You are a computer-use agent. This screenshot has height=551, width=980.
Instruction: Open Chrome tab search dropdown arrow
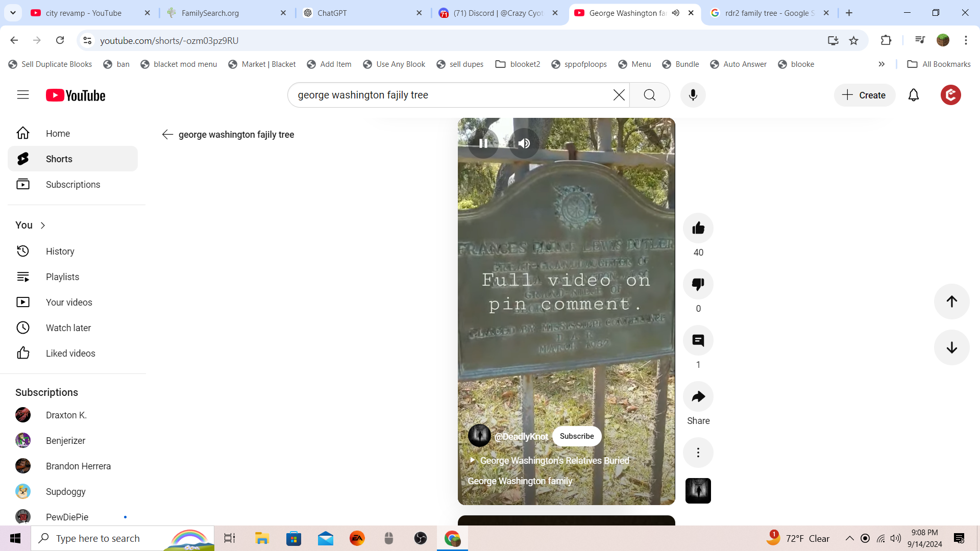point(13,13)
